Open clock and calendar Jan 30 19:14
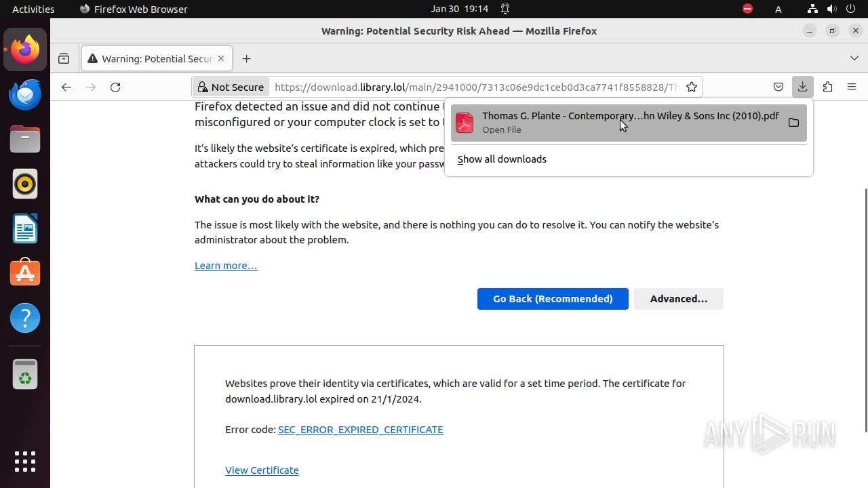The width and height of the screenshot is (868, 488). (460, 9)
